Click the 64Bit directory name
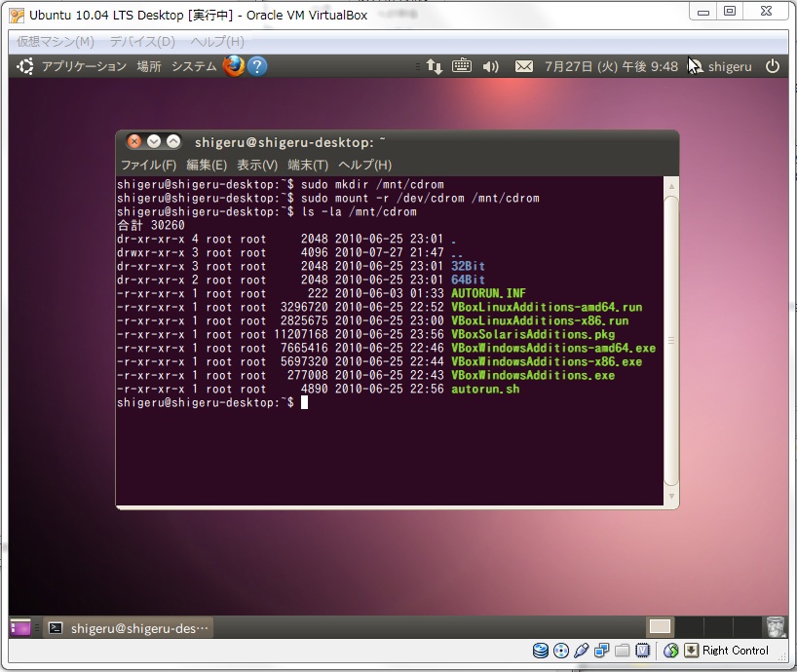Viewport: 797px width, 672px height. (x=468, y=280)
